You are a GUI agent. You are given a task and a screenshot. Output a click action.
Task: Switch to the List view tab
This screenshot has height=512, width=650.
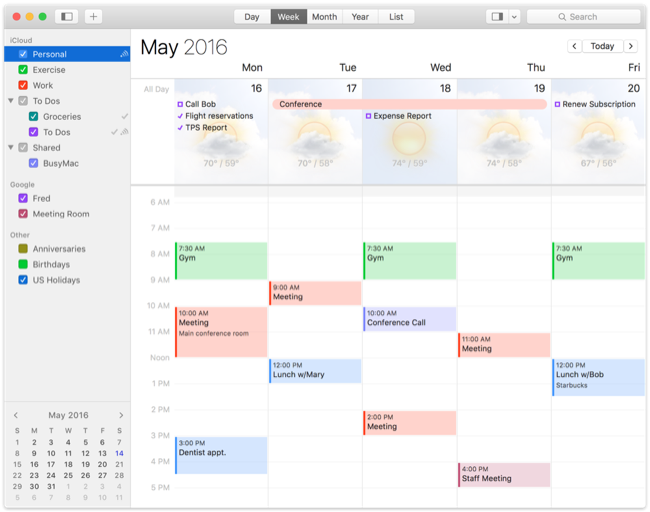396,17
